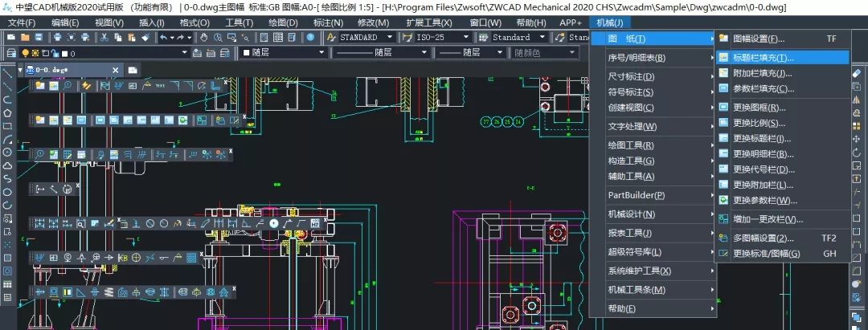Click the Open file folder icon
The height and width of the screenshot is (330, 868).
pyautogui.click(x=25, y=37)
